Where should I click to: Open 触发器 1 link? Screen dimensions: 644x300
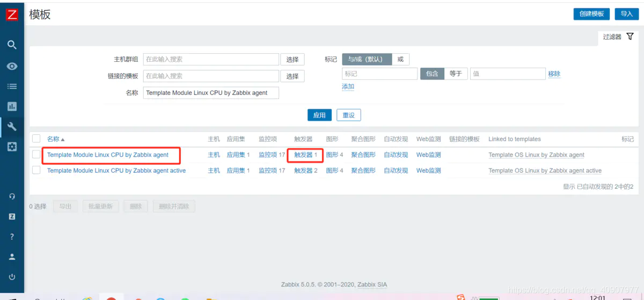pos(304,155)
